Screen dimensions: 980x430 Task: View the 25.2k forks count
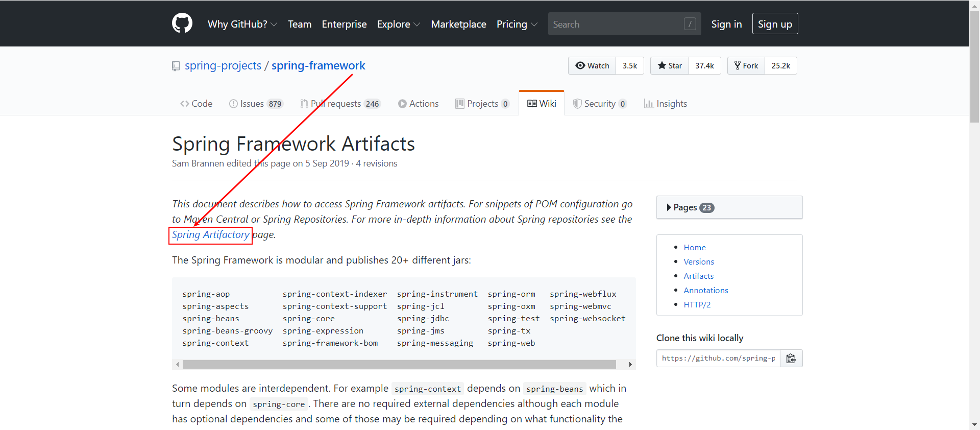pyautogui.click(x=781, y=65)
